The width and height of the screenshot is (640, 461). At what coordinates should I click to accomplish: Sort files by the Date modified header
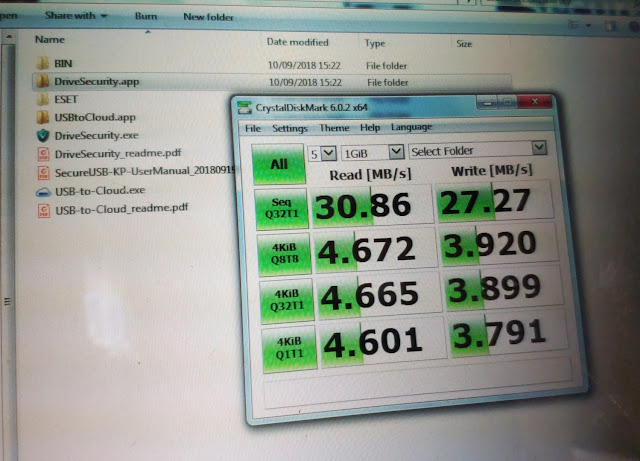tap(297, 42)
